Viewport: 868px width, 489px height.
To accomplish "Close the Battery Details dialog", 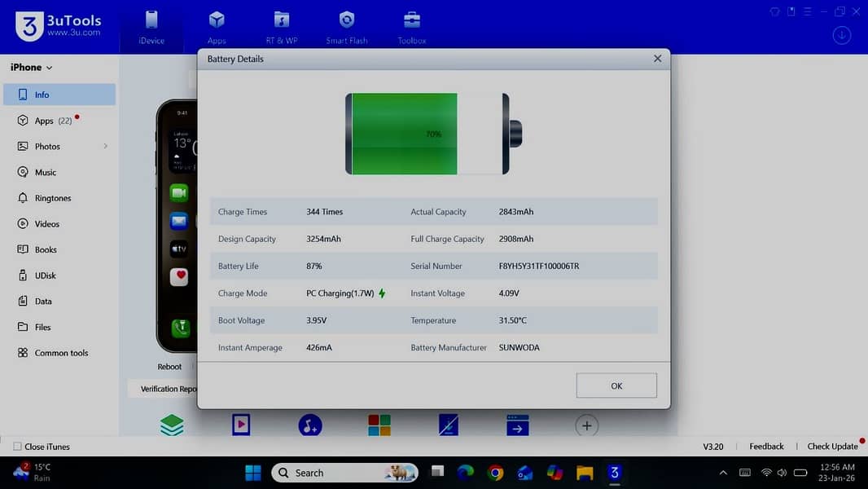I will (x=657, y=59).
